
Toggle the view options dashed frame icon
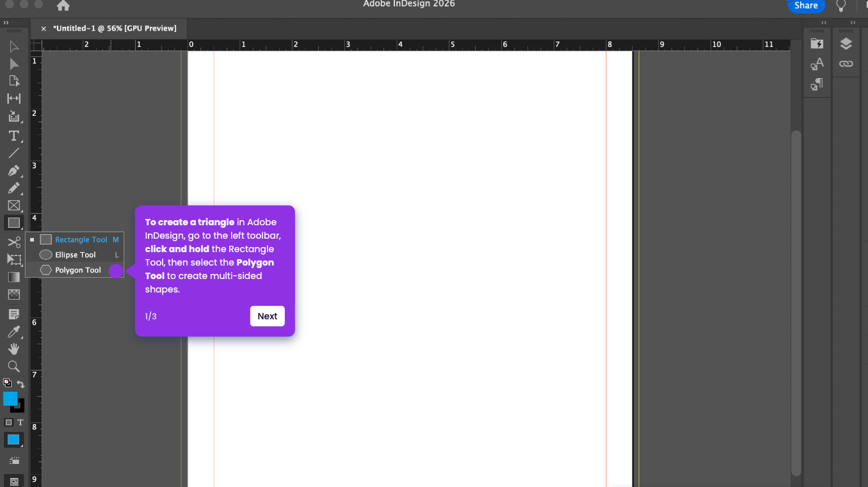click(x=14, y=460)
